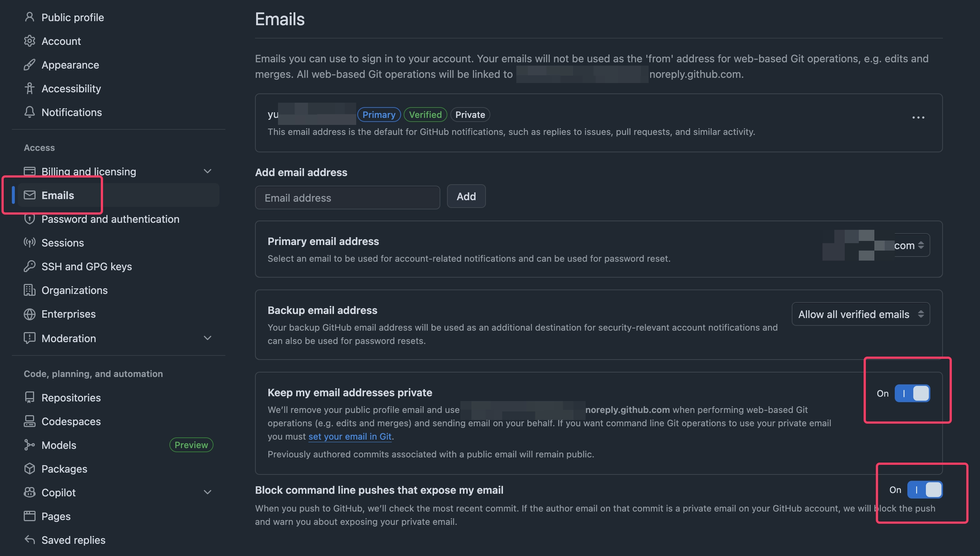Go to Password and authentication settings
Image resolution: width=980 pixels, height=556 pixels.
click(x=110, y=219)
